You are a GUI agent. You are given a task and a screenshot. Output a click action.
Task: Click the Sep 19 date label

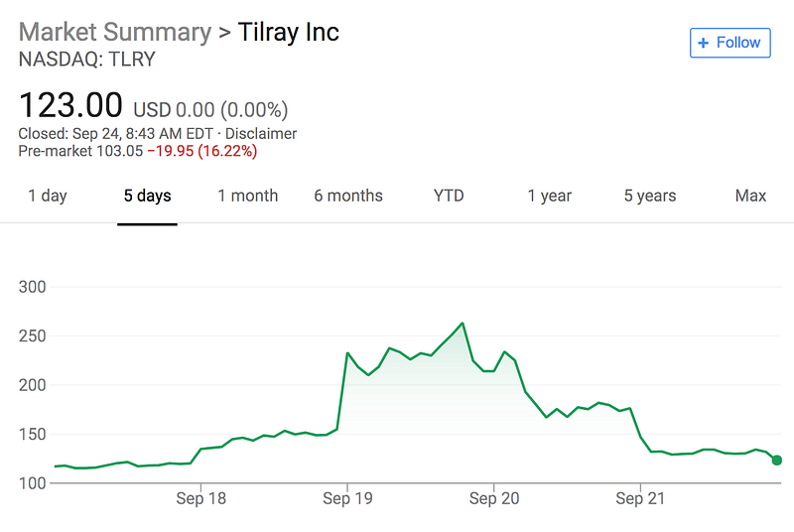click(x=349, y=499)
